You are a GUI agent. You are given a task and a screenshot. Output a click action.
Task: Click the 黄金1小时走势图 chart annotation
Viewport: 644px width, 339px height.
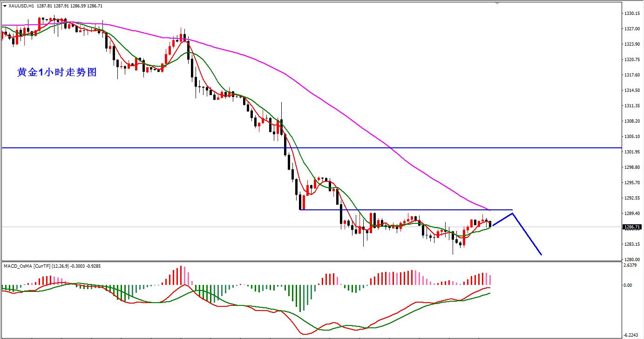point(57,72)
